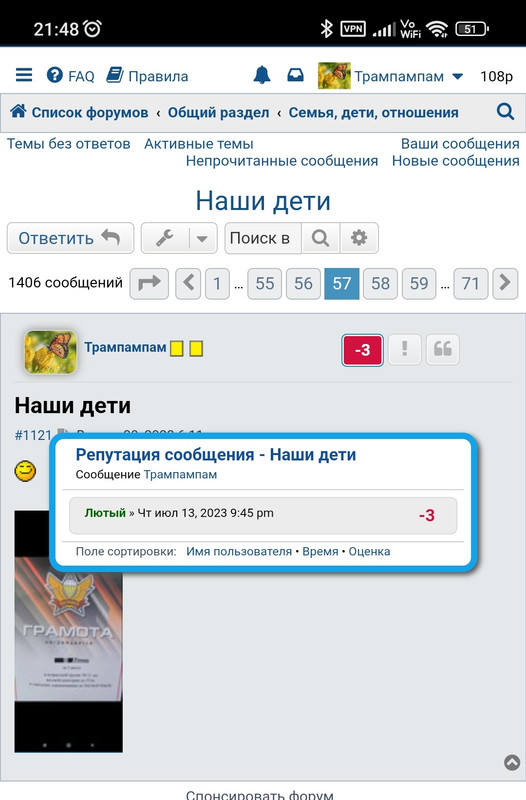The image size is (526, 800).
Task: Tap the alarm clock status icon
Action: pyautogui.click(x=92, y=29)
